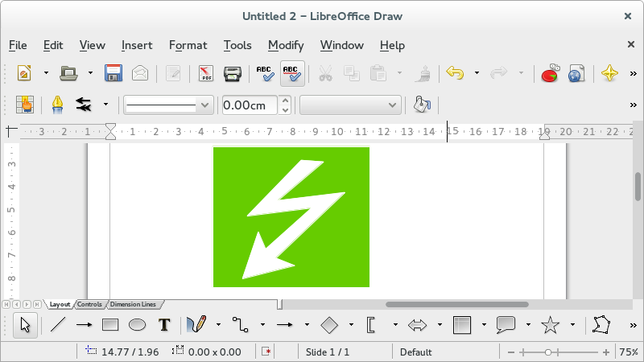Select the Text tool
644x362 pixels.
pyautogui.click(x=164, y=325)
